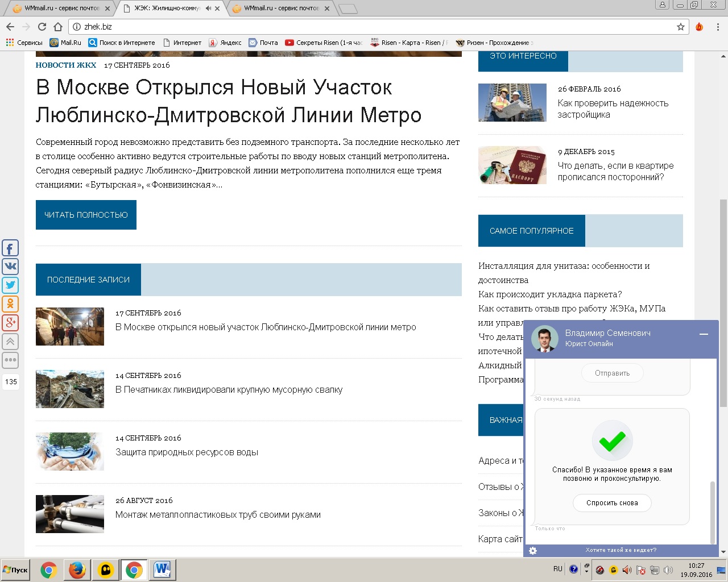The image size is (728, 582).
Task: Open the Почта bookmark
Action: pyautogui.click(x=263, y=43)
